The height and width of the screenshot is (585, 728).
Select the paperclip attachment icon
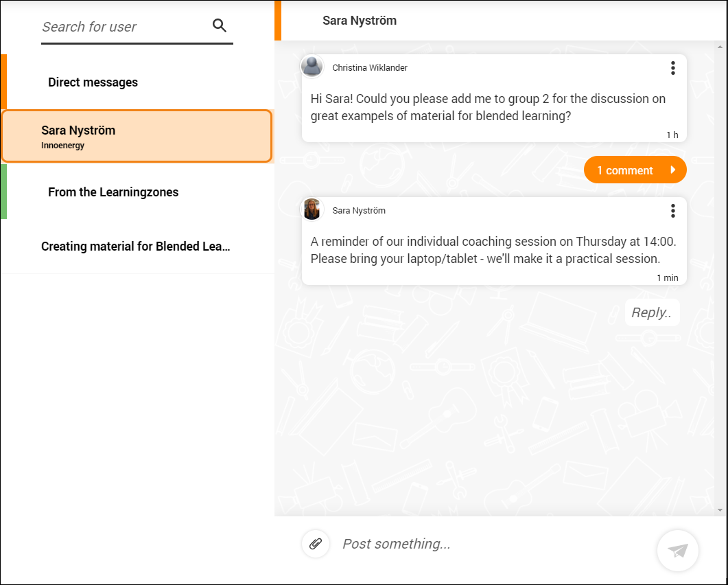point(316,544)
